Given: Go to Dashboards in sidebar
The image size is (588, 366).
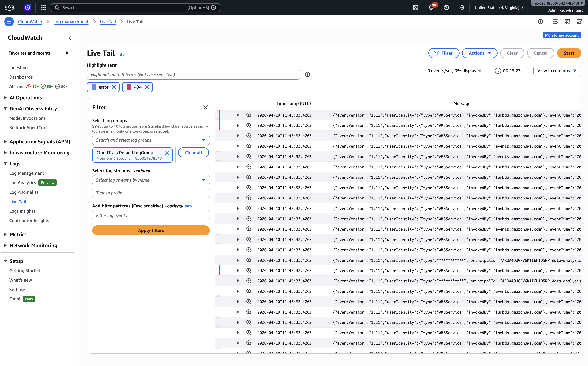Looking at the screenshot, I should [x=21, y=77].
